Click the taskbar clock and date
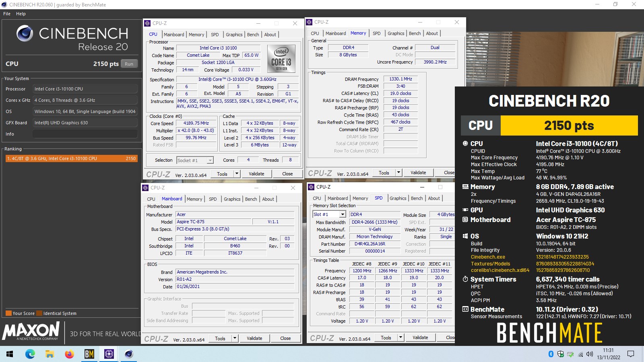 (x=609, y=354)
